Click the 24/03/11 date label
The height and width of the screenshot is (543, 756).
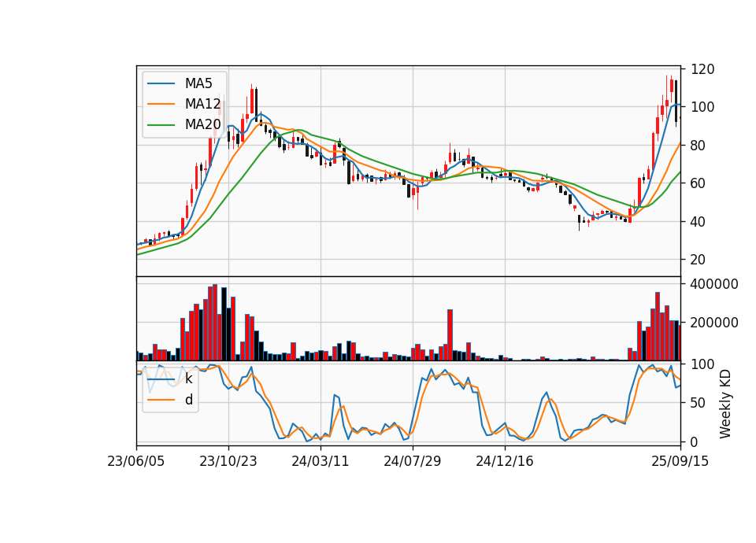coord(321,462)
